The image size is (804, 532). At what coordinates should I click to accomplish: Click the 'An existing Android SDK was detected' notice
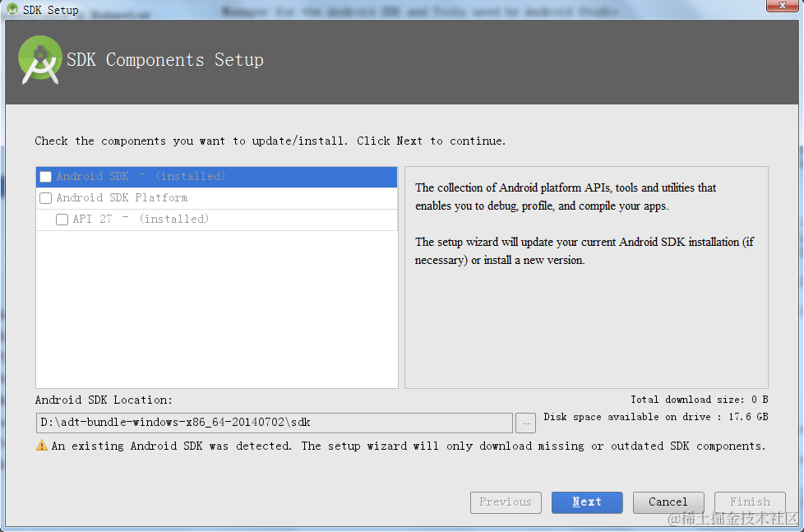tap(409, 446)
